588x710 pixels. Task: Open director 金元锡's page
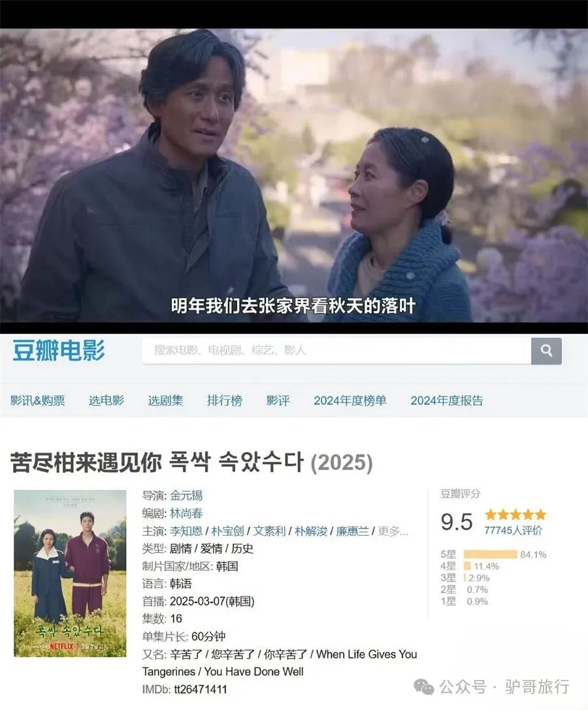(x=186, y=495)
